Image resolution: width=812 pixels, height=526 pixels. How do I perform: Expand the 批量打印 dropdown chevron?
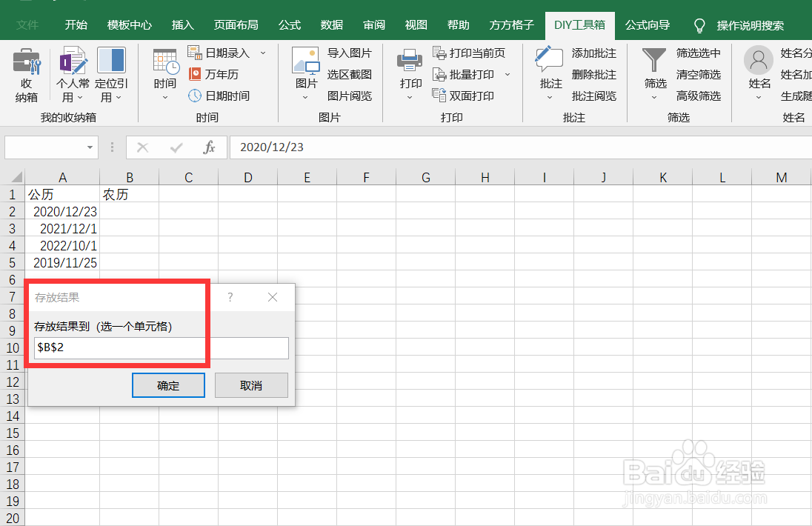pyautogui.click(x=507, y=75)
